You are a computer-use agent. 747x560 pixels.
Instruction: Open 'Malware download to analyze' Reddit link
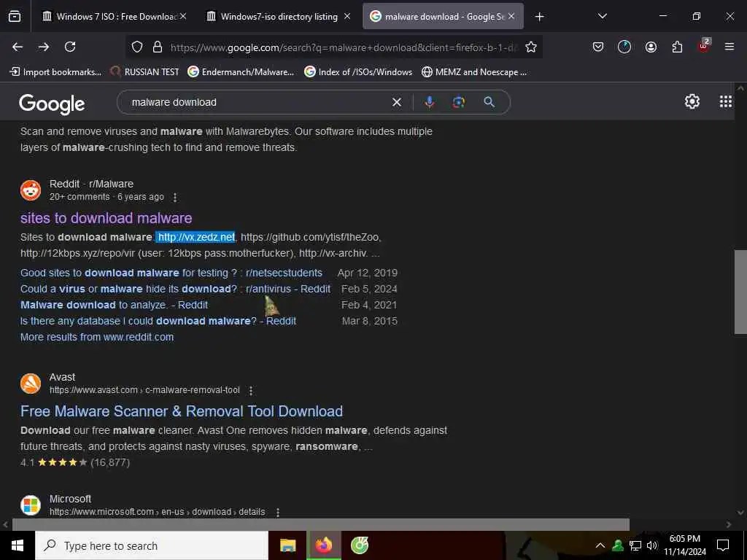(114, 305)
